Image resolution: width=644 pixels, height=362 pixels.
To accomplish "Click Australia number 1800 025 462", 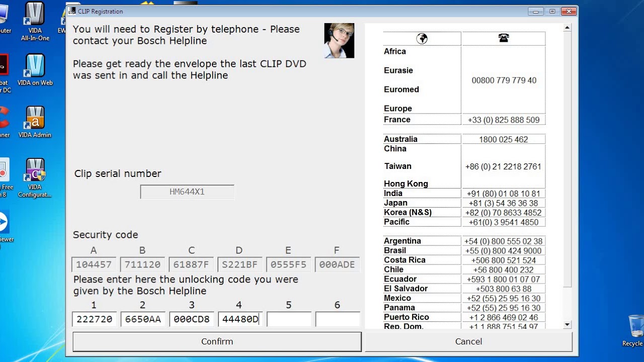I will pos(504,140).
